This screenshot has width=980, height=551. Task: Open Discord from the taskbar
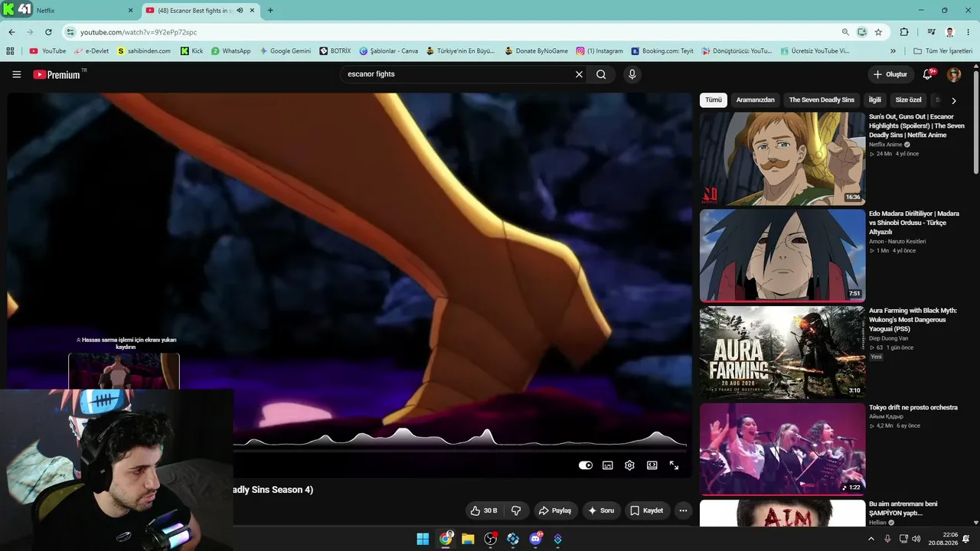pos(535,539)
